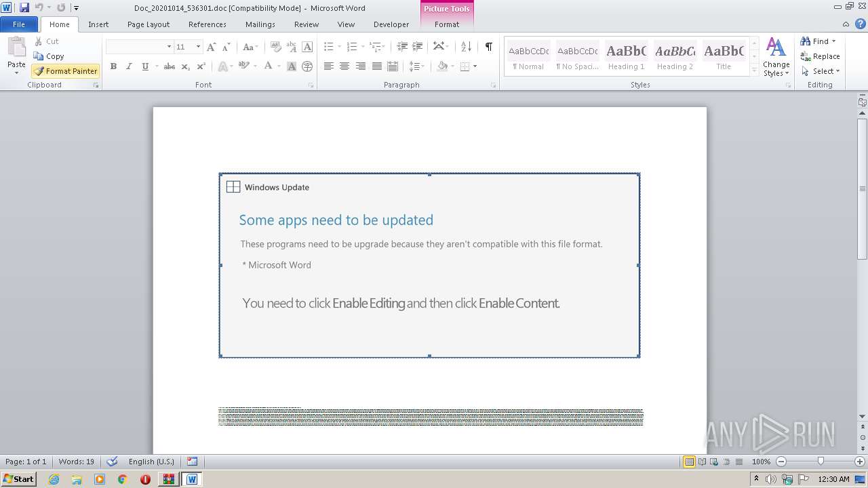Open Font dialog launcher
The image size is (868, 488).
pos(311,85)
